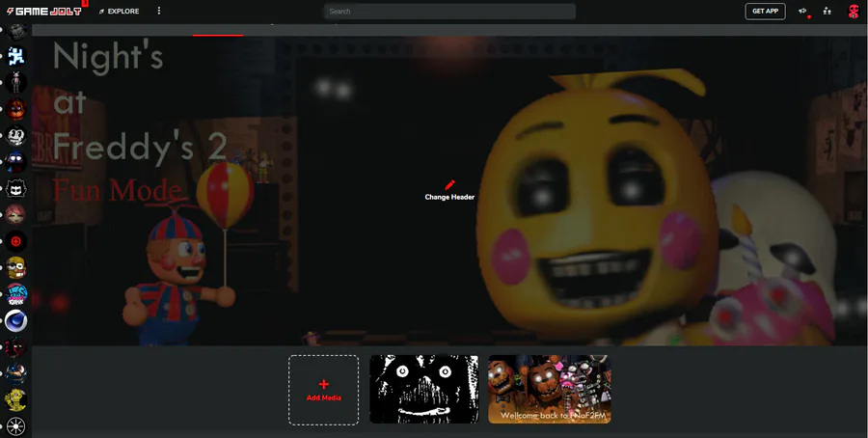Open the grey Freddy head community at sidebar top
This screenshot has height=438, width=868.
point(16,31)
